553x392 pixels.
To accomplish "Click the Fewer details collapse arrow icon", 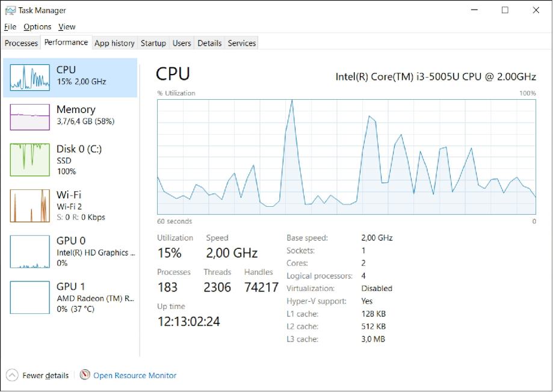I will (13, 375).
